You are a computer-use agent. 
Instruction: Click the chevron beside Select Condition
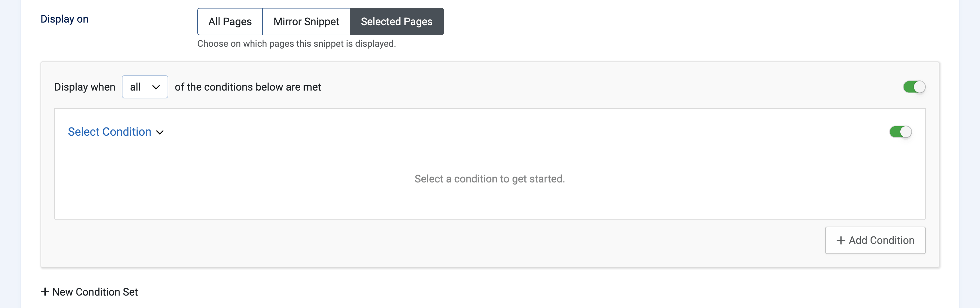point(160,132)
